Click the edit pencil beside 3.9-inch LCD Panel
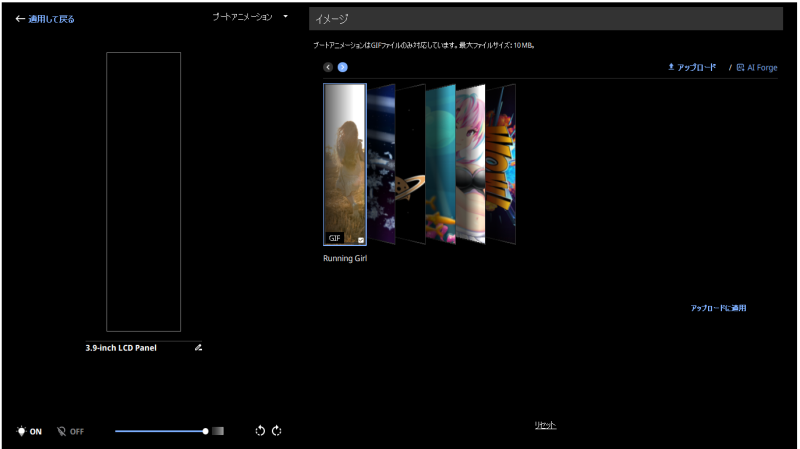 [198, 348]
